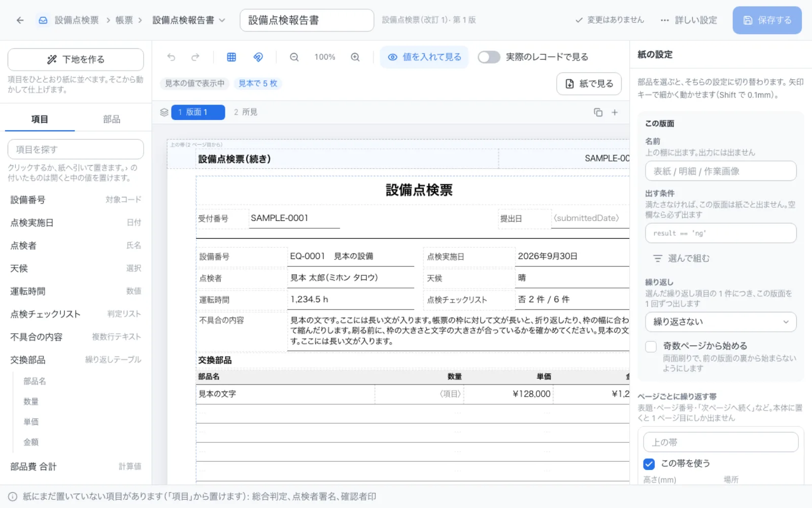Open 紙で見る preview

click(x=589, y=84)
